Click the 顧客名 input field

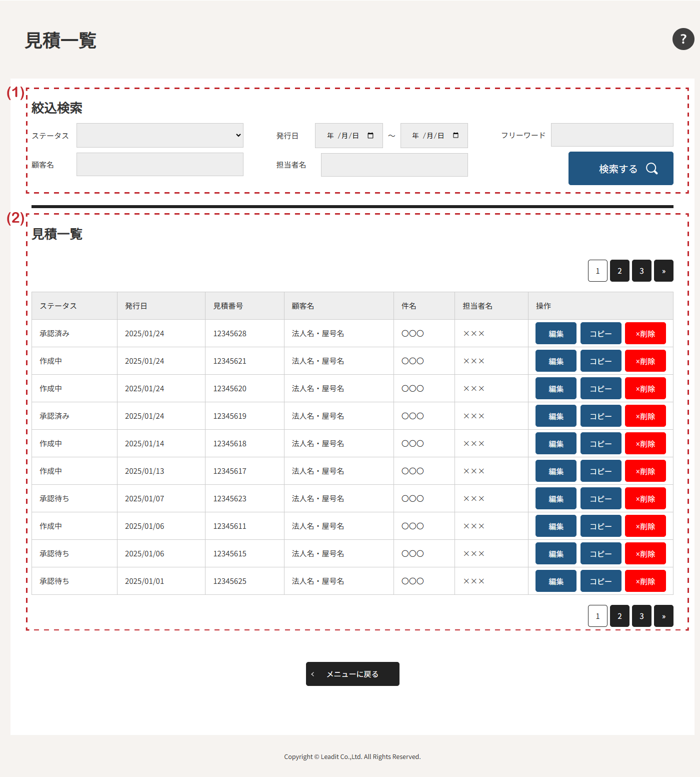pyautogui.click(x=159, y=165)
